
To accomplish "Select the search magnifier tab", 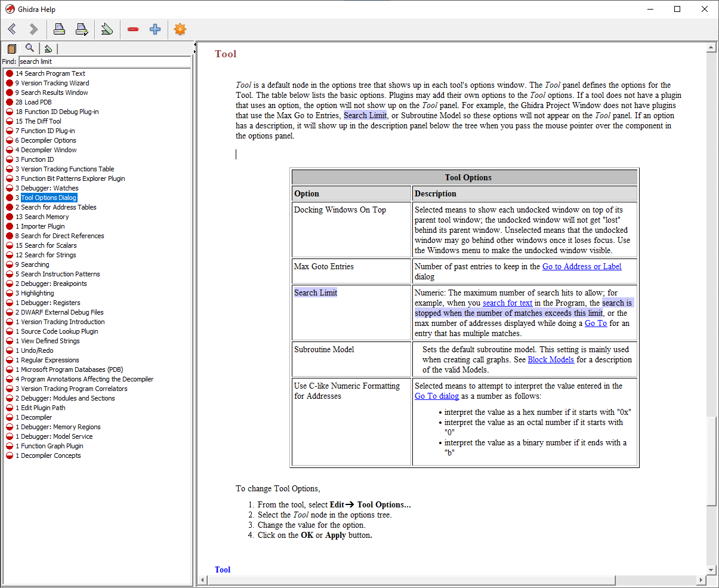I will pyautogui.click(x=30, y=48).
